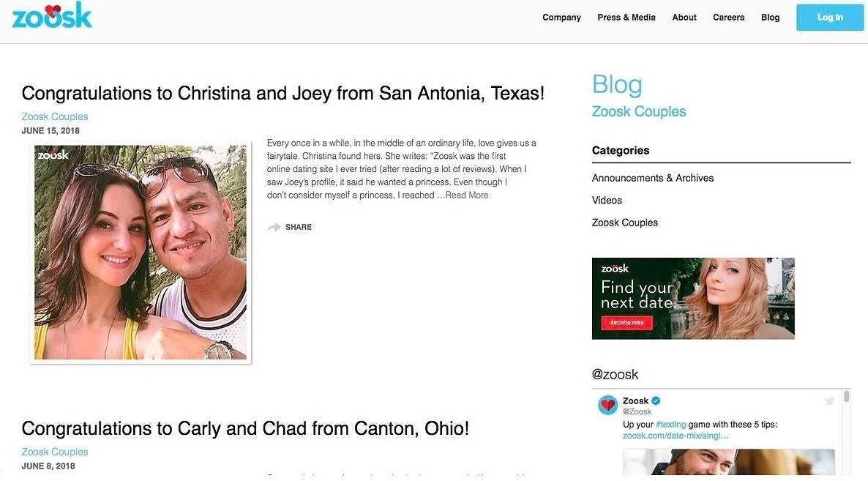Viewport: 868px width, 481px height.
Task: Click the Christina and Joey couple photo
Action: click(x=141, y=253)
